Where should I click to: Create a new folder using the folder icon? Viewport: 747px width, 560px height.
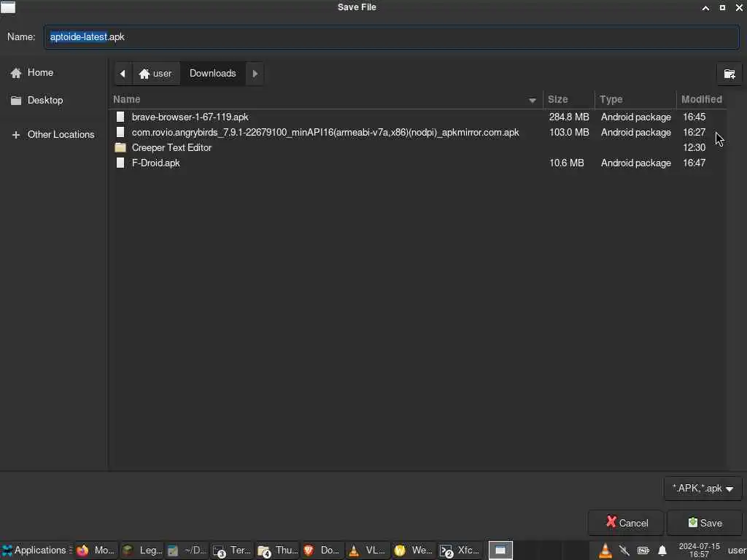(729, 74)
